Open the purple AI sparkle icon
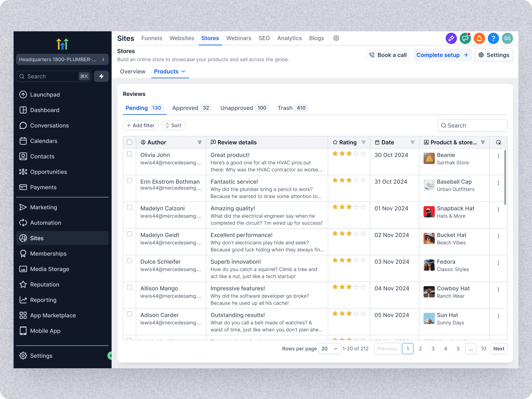Screen dimensions: 532x399 click(x=451, y=38)
